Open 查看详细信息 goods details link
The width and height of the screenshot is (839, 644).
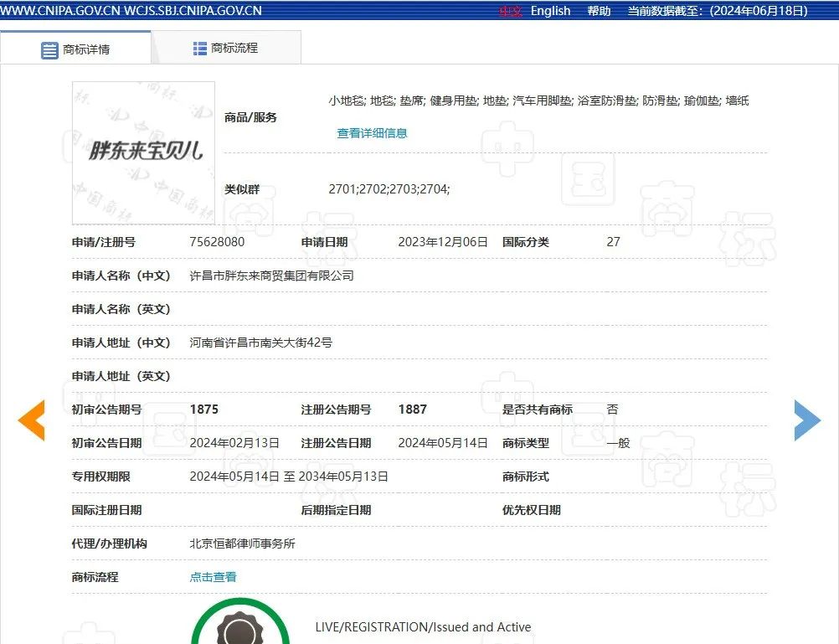click(x=372, y=133)
